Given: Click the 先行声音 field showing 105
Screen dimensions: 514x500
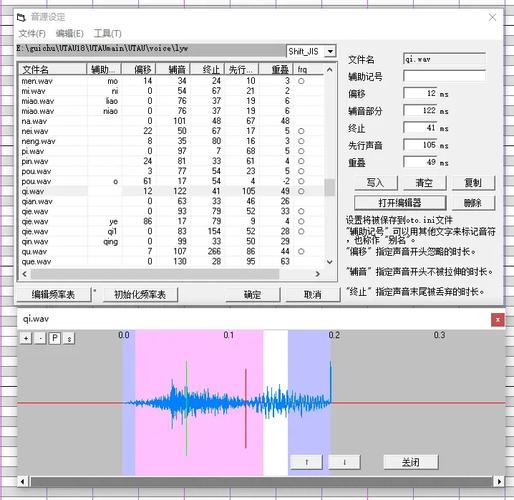Looking at the screenshot, I should tap(420, 145).
